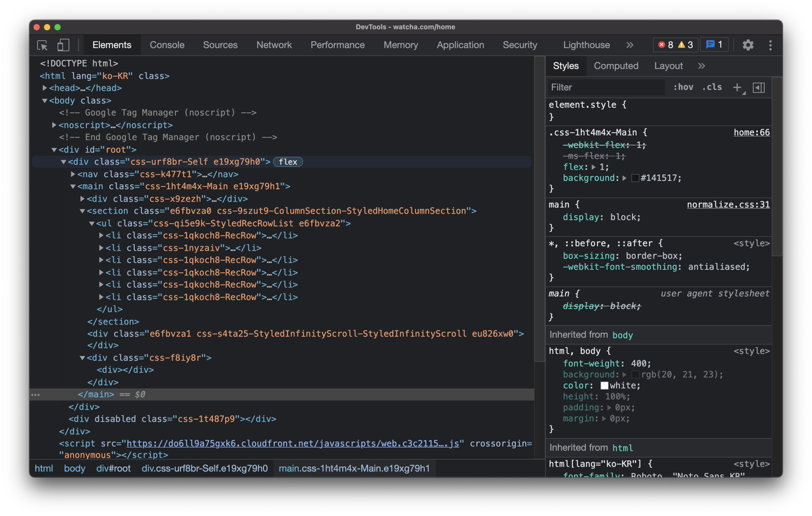Show more main panel tabs chevron
Viewport: 812px width, 516px height.
coord(630,45)
